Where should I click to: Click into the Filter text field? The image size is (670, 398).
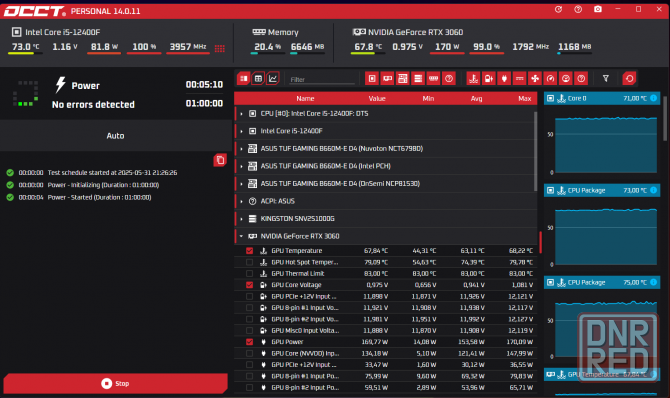click(322, 80)
